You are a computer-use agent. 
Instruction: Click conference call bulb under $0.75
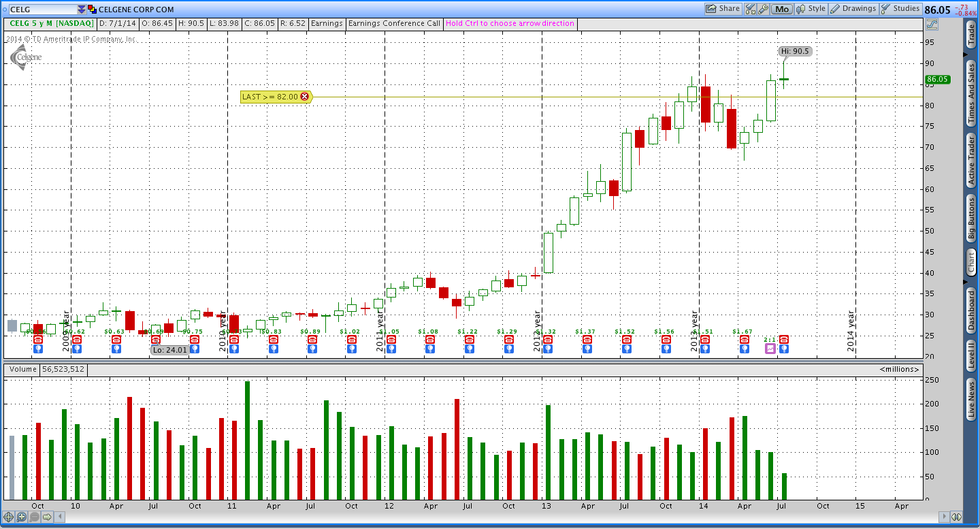(195, 349)
